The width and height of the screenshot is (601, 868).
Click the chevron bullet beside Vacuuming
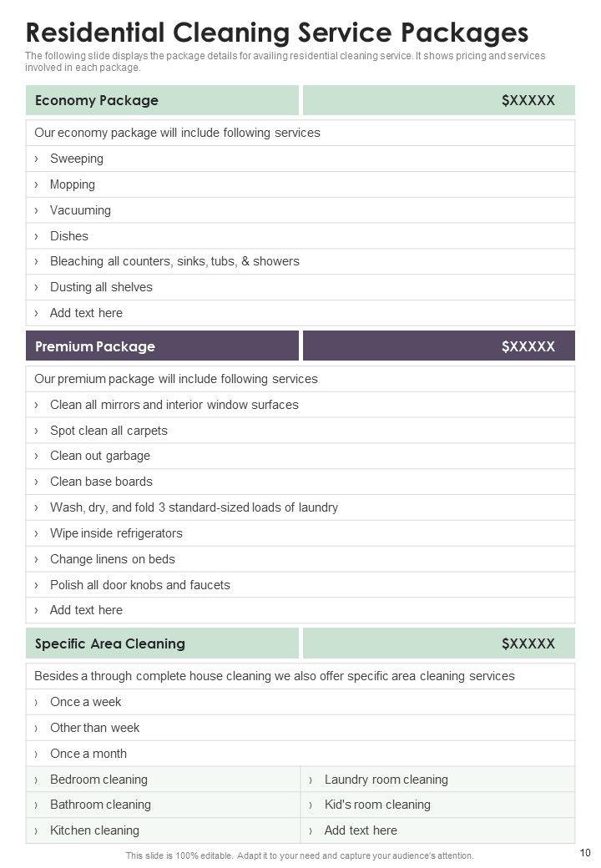click(37, 210)
